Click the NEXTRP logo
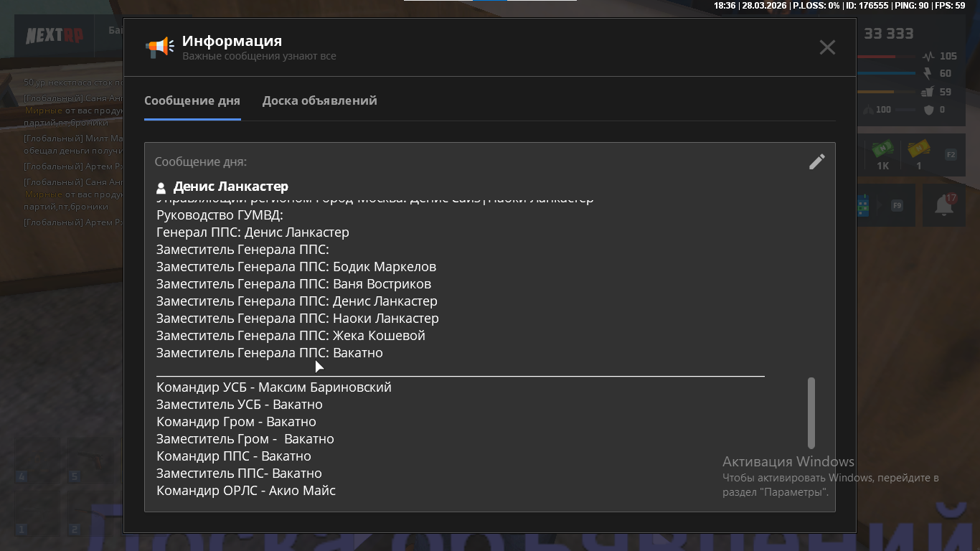The height and width of the screenshot is (551, 980). point(55,35)
